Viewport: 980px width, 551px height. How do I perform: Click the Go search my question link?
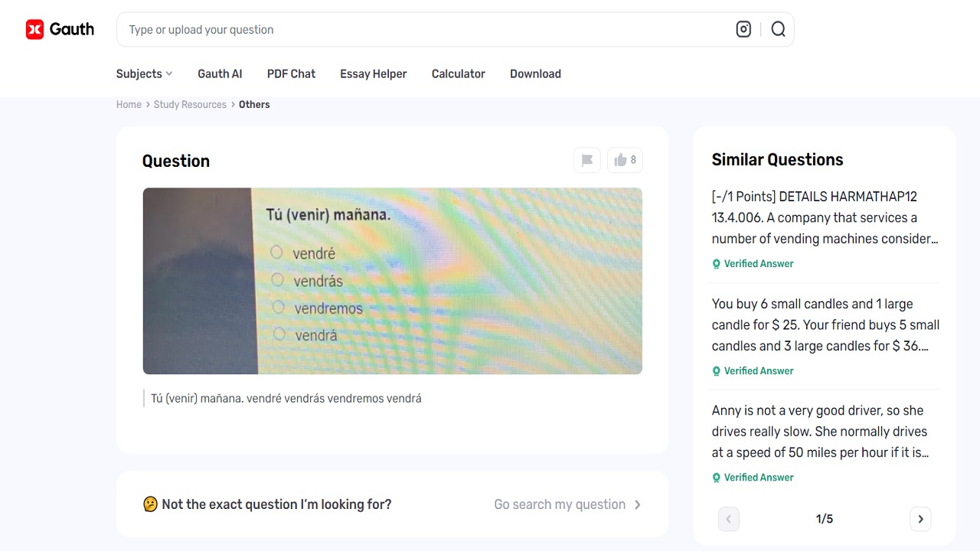pyautogui.click(x=560, y=504)
